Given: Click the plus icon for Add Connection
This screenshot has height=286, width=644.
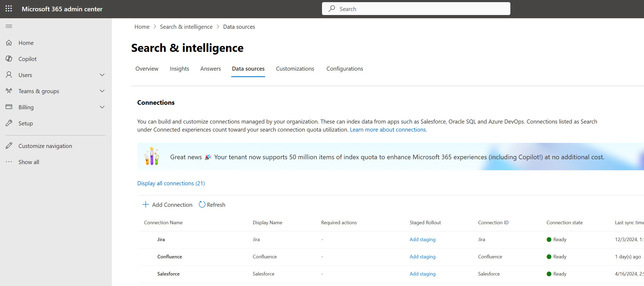Looking at the screenshot, I should (x=145, y=205).
